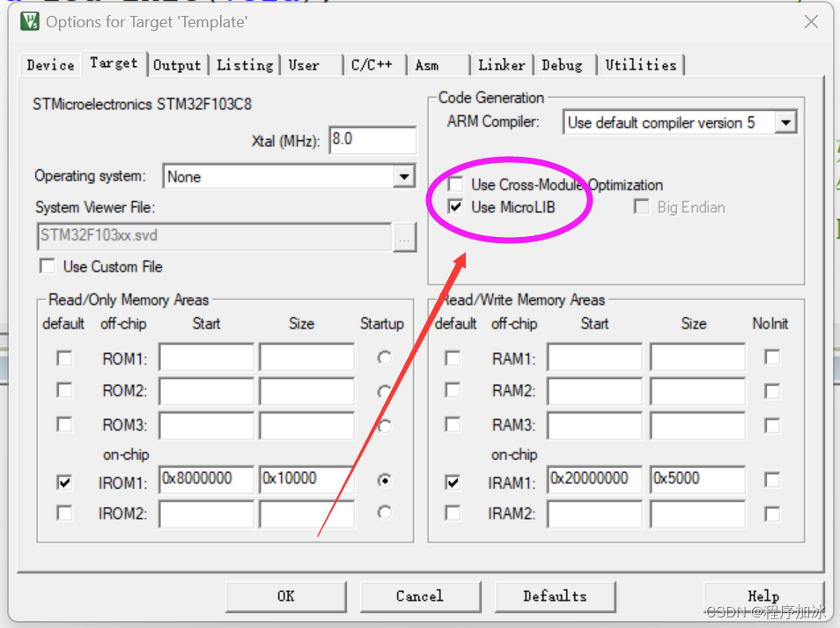Expand the ARM Compiler version dropdown

click(x=786, y=122)
